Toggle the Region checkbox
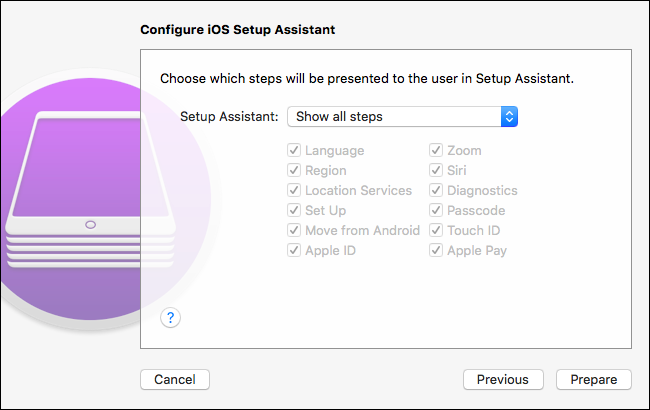The image size is (650, 410). [x=294, y=171]
